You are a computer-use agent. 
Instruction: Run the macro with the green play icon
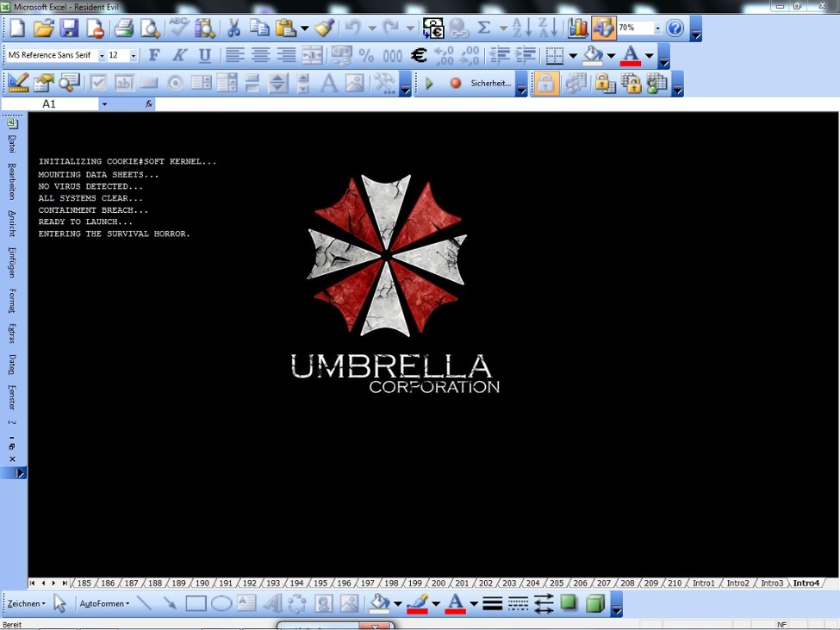(429, 84)
